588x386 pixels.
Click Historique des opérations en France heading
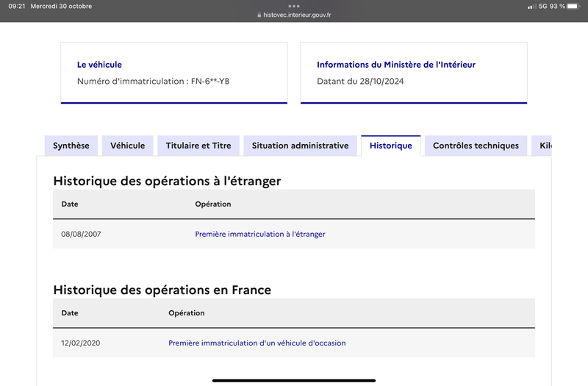pos(162,290)
